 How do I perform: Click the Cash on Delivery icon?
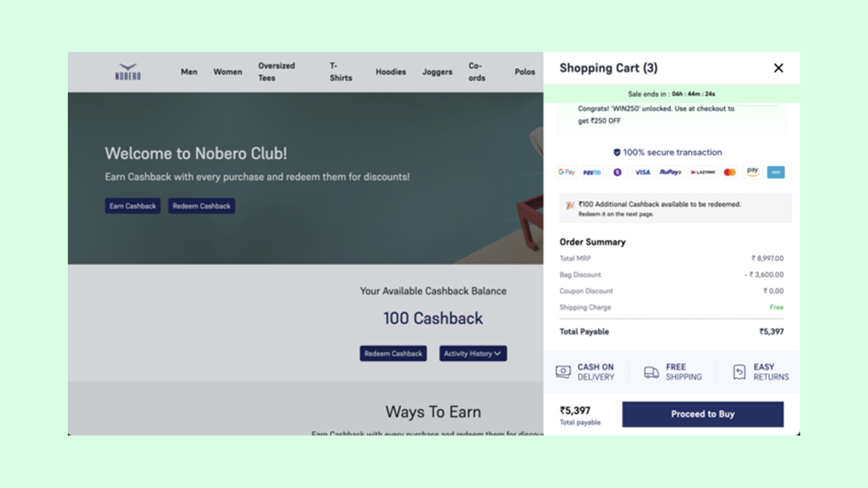(563, 372)
